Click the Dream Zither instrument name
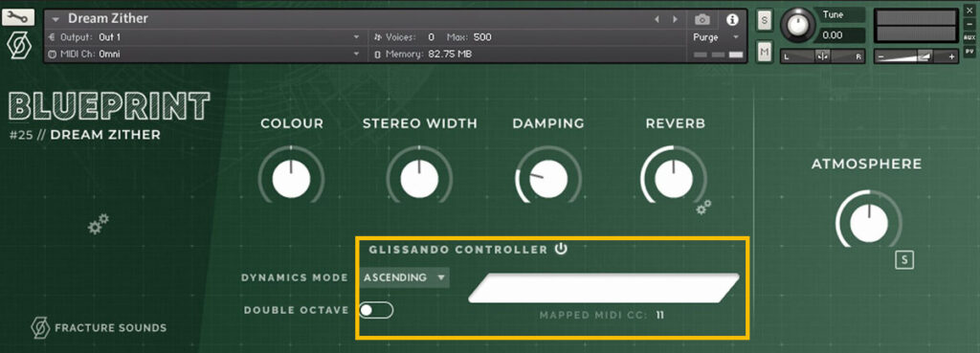Screen dimensions: 980x353 108,19
